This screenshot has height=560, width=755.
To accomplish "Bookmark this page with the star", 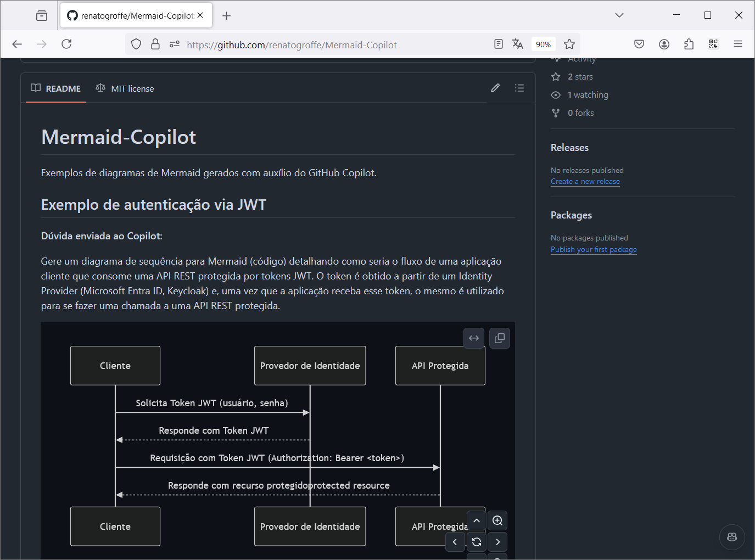I will [569, 44].
